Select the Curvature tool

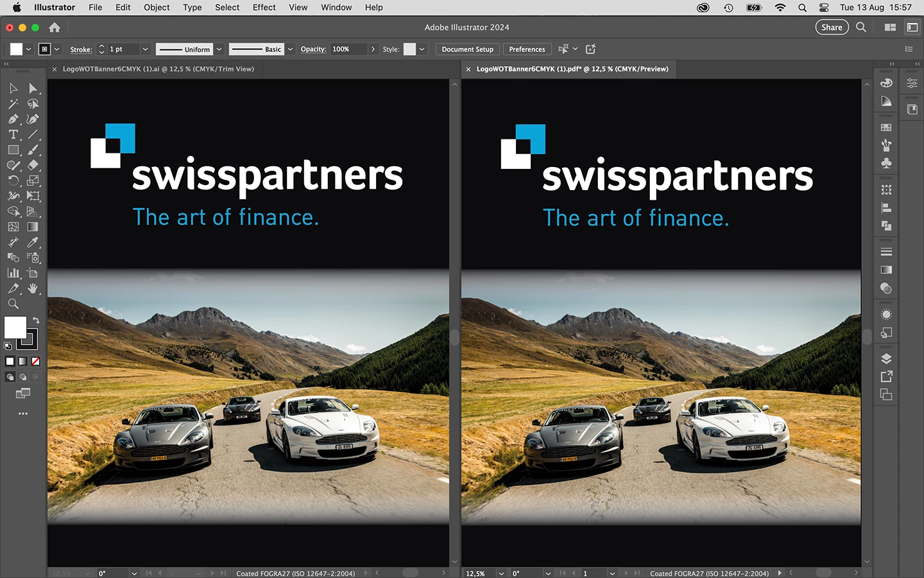click(33, 119)
